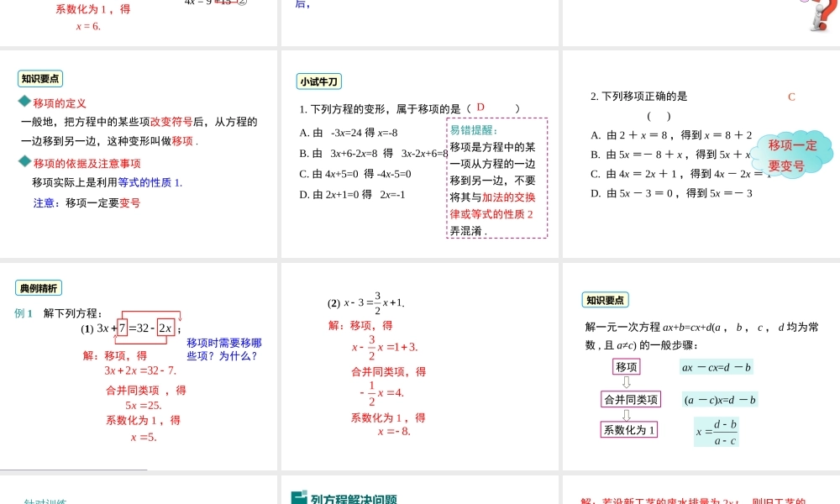Click the line 5x = 25.

pos(143,406)
